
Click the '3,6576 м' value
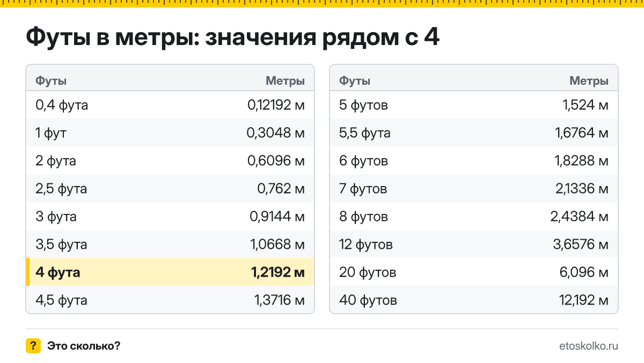point(580,245)
